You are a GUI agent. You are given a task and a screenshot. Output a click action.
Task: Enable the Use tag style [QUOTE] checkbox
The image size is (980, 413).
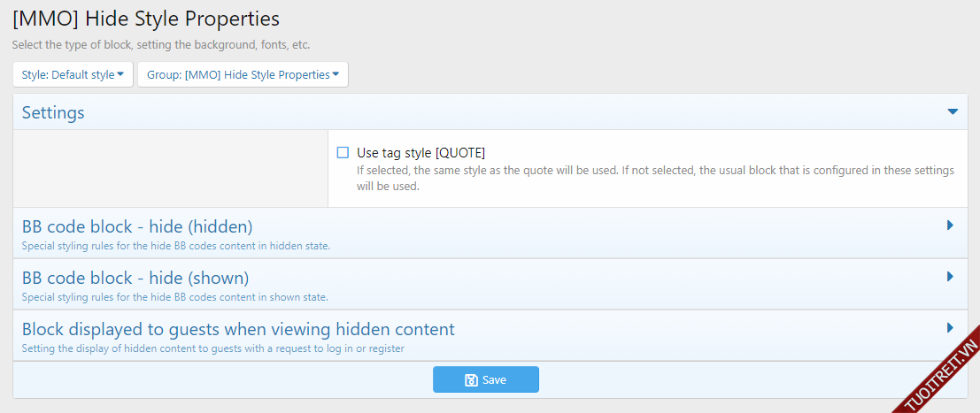(x=343, y=152)
